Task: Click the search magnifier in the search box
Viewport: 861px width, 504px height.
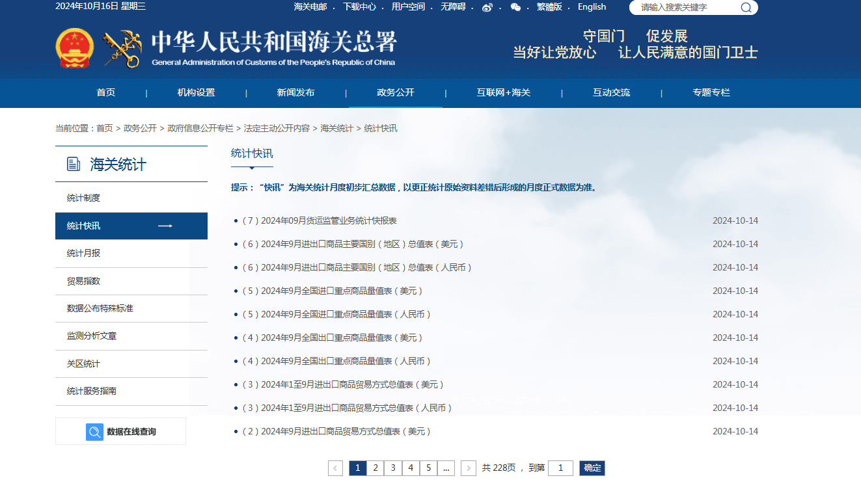Action: 745,8
